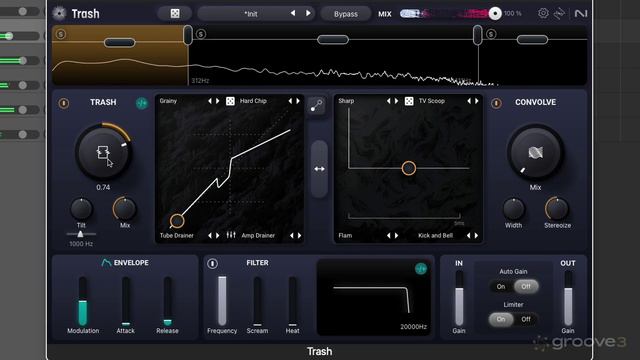The image size is (640, 360).
Task: Toggle the TRASH module power button
Action: pos(64,103)
